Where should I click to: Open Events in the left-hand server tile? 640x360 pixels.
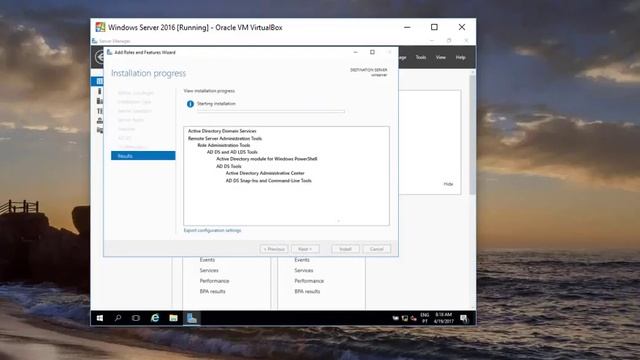pos(207,260)
